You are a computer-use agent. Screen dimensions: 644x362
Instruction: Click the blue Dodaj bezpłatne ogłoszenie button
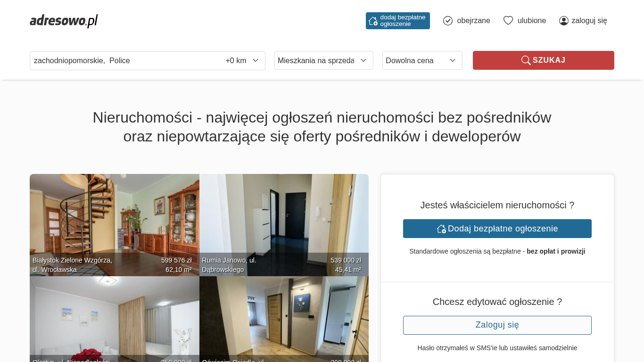497,229
